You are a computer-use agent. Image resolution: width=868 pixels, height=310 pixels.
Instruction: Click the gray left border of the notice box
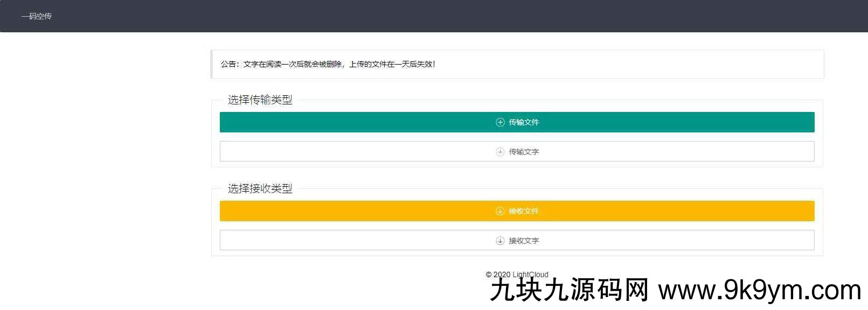point(212,64)
